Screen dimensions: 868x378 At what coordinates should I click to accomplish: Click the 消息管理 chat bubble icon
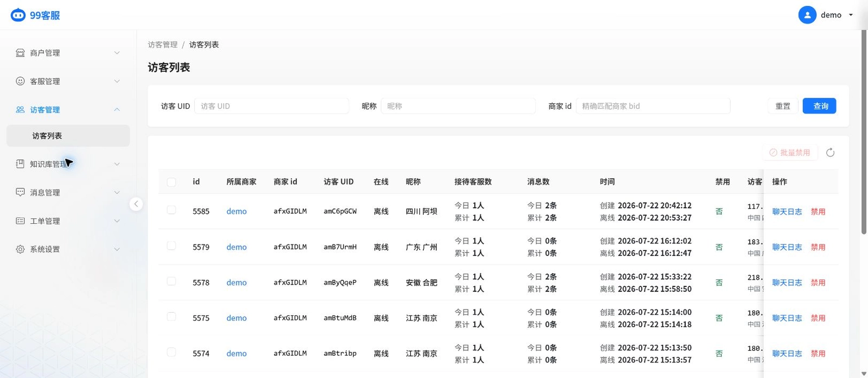click(20, 192)
